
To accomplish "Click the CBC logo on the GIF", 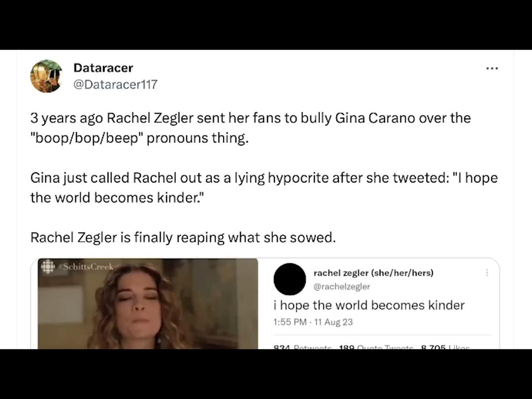I will 48,266.
